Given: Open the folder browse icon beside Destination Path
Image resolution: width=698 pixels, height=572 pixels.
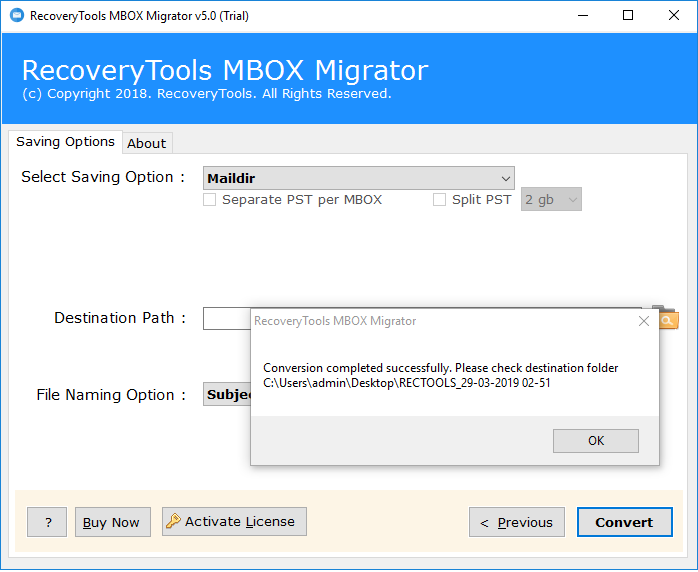Looking at the screenshot, I should coord(669,318).
